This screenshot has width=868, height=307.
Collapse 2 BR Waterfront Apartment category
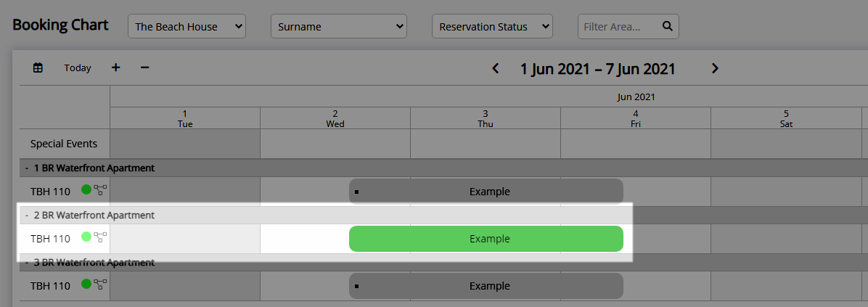(x=27, y=215)
